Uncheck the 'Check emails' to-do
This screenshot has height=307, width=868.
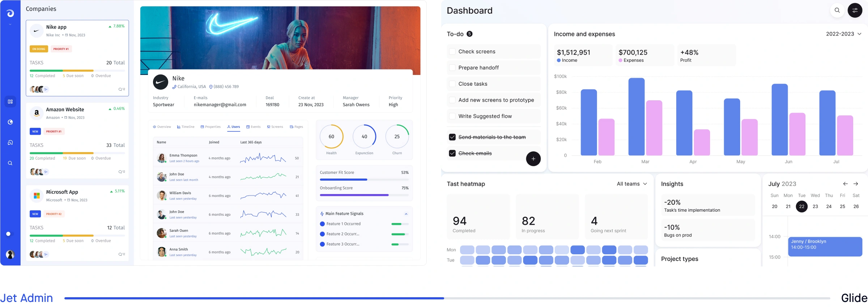pos(452,153)
